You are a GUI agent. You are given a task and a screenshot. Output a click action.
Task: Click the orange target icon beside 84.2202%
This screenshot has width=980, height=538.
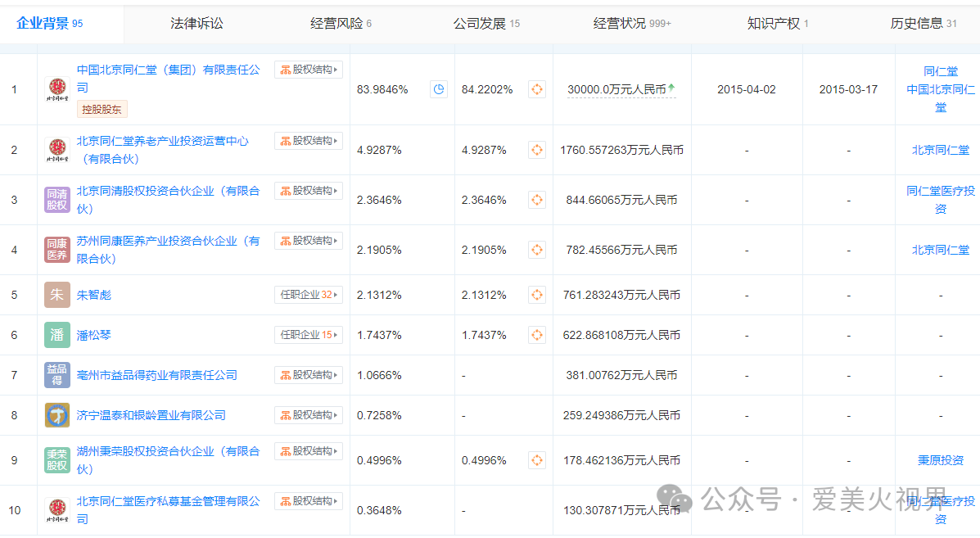point(537,89)
